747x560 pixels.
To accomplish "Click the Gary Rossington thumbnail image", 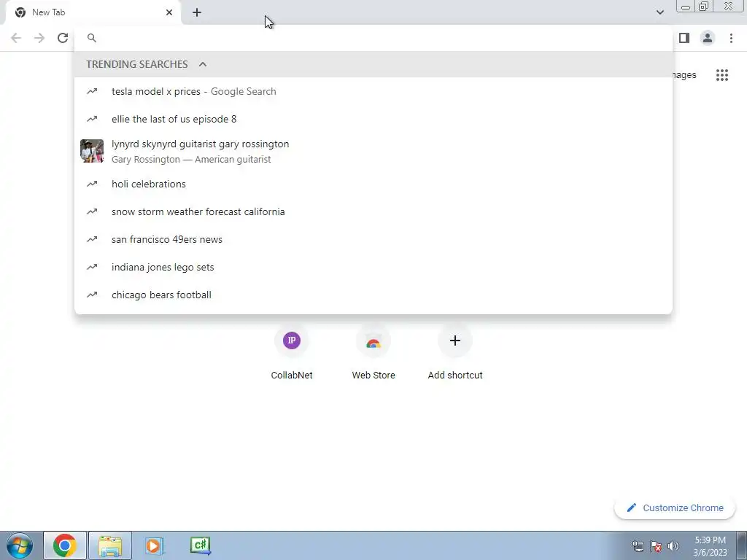I will pyautogui.click(x=92, y=151).
